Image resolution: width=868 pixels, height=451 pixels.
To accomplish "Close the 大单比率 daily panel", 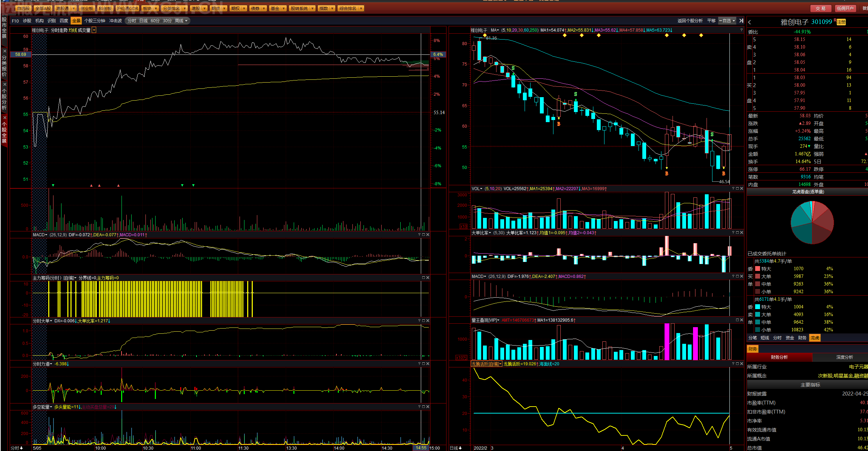I will pos(742,233).
